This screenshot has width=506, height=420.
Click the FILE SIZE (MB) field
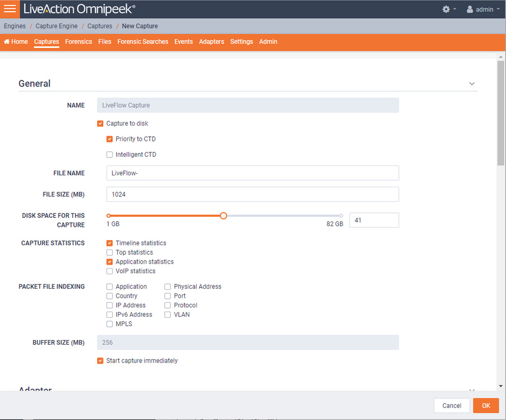coord(252,194)
